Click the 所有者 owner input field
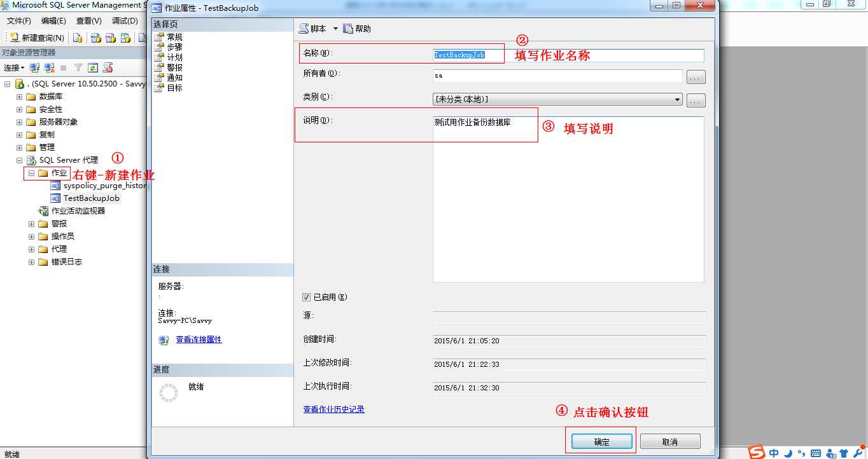This screenshot has width=868, height=459. 557,76
